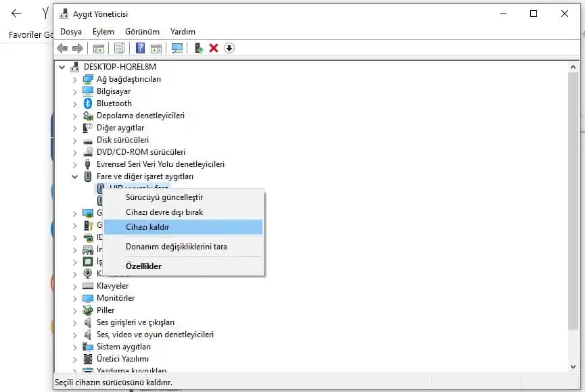Click the vertical scrollbar of device list
This screenshot has width=585, height=392.
click(574, 203)
